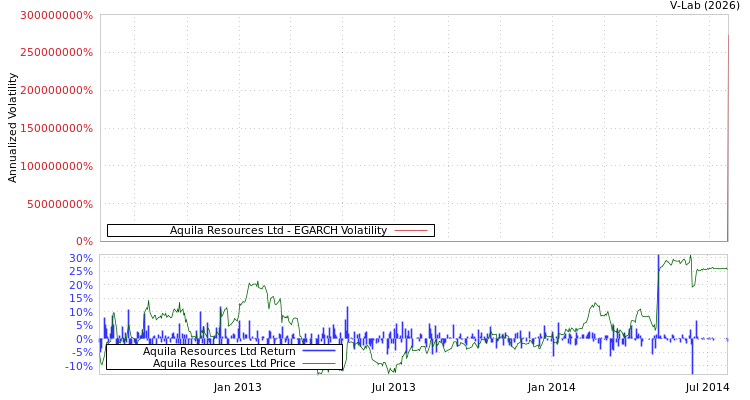Select the 250000000% volatility axis label
The width and height of the screenshot is (750, 400).
click(57, 52)
